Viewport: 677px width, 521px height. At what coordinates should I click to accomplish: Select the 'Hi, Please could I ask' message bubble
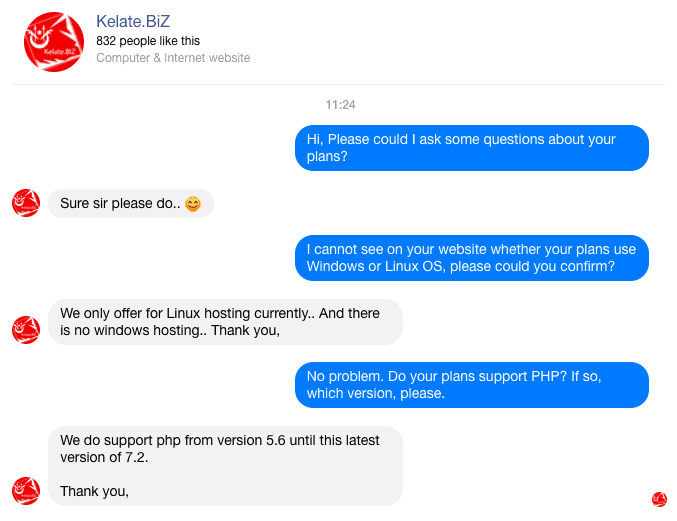(x=471, y=148)
